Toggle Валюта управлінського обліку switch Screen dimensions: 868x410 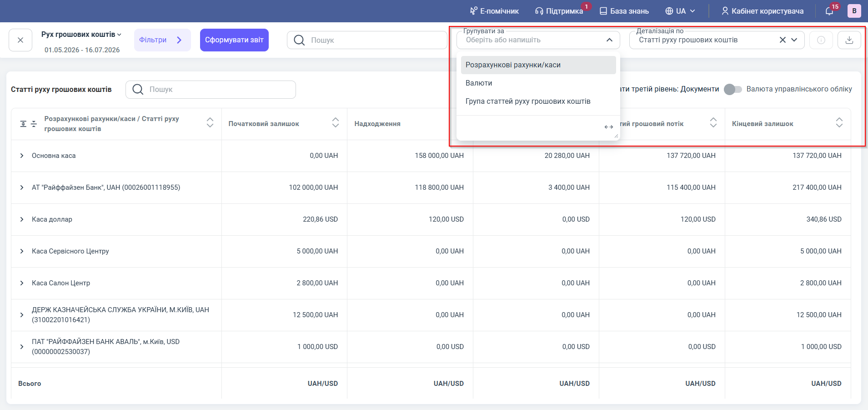pos(733,89)
